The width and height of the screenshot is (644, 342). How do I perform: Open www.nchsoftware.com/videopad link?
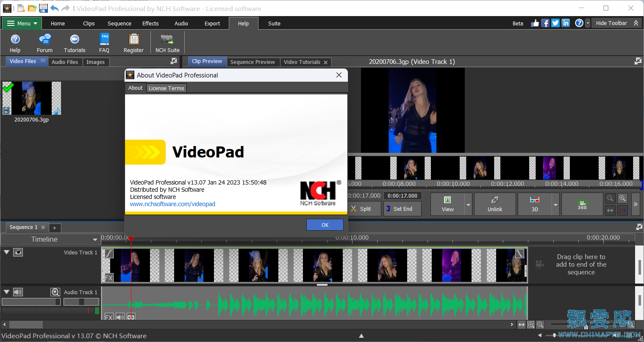[x=172, y=204]
